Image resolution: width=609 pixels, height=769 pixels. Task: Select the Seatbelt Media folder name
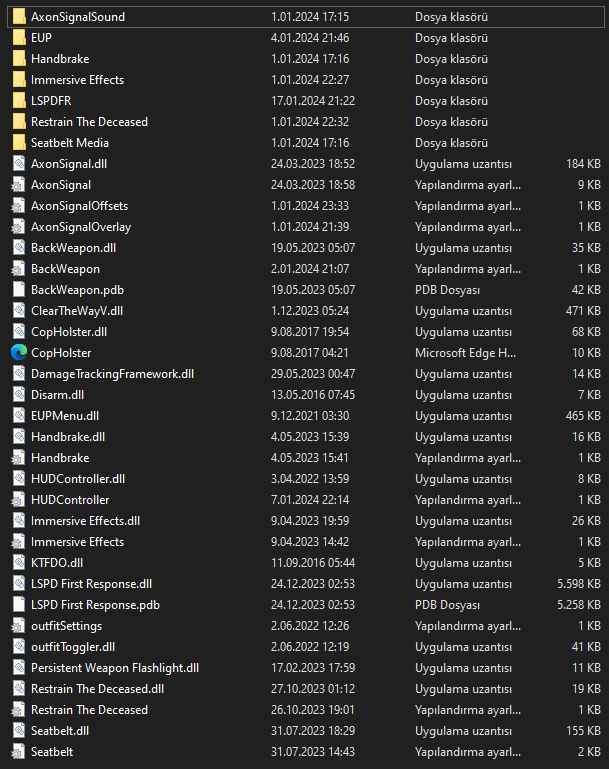[70, 143]
